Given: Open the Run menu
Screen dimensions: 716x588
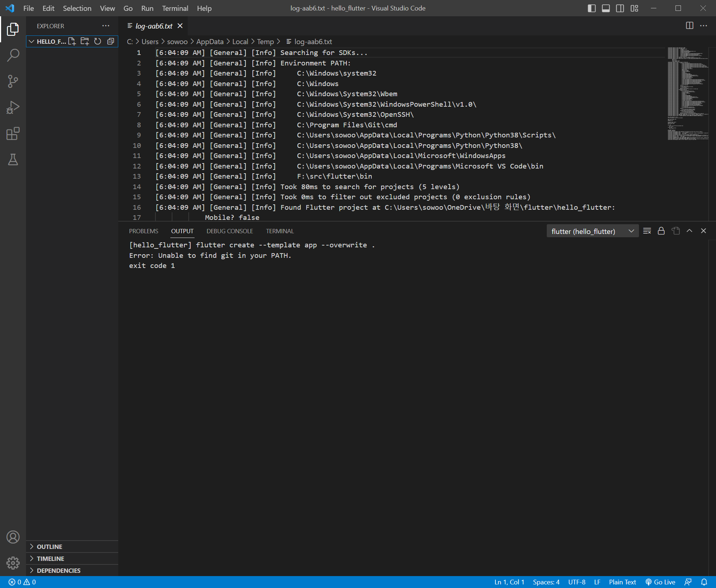Looking at the screenshot, I should pos(147,8).
